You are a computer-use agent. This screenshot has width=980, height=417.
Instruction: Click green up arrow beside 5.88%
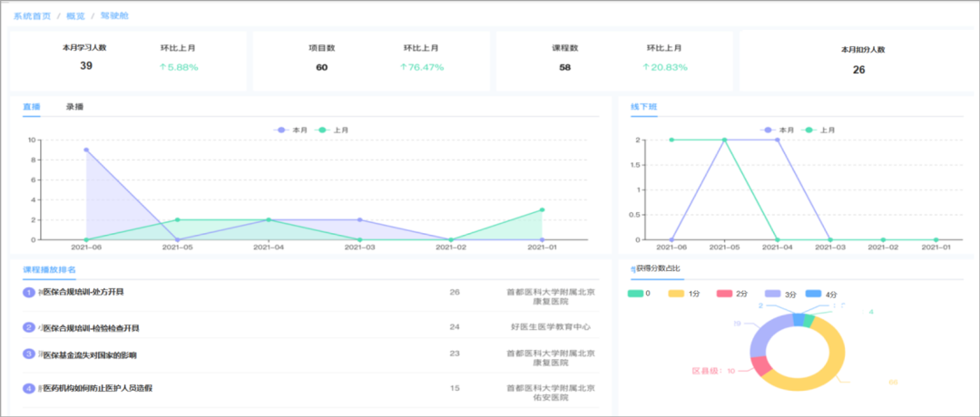pos(162,67)
